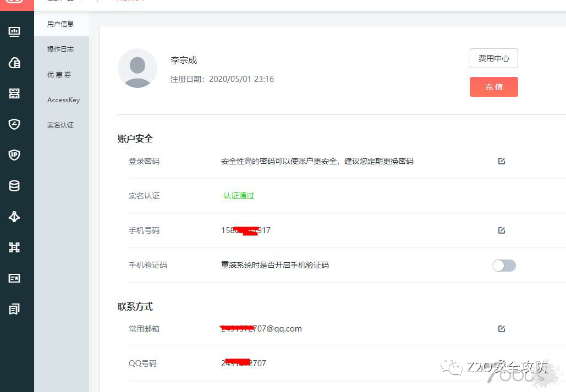Click the 登录密码 label
The width and height of the screenshot is (566, 392).
click(144, 161)
